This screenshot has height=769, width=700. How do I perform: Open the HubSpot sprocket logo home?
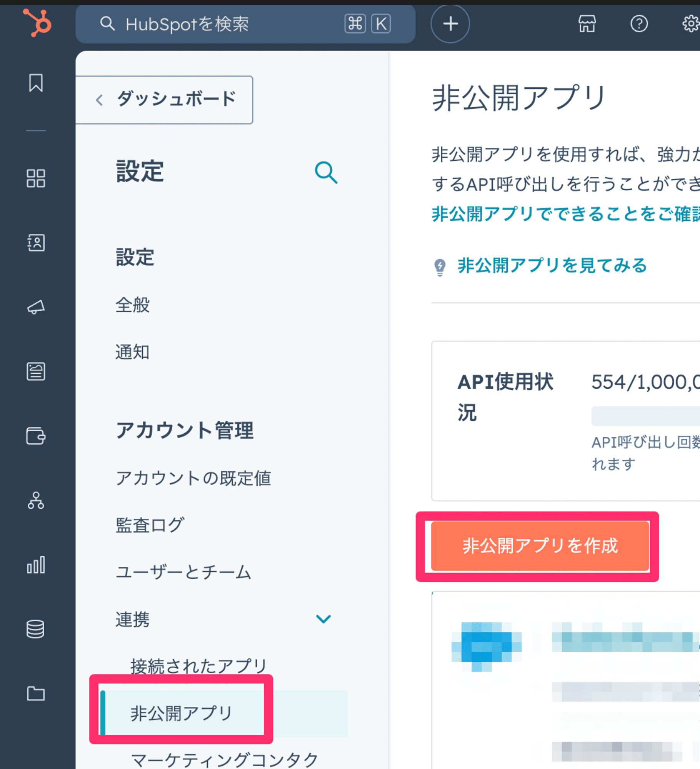point(37,23)
